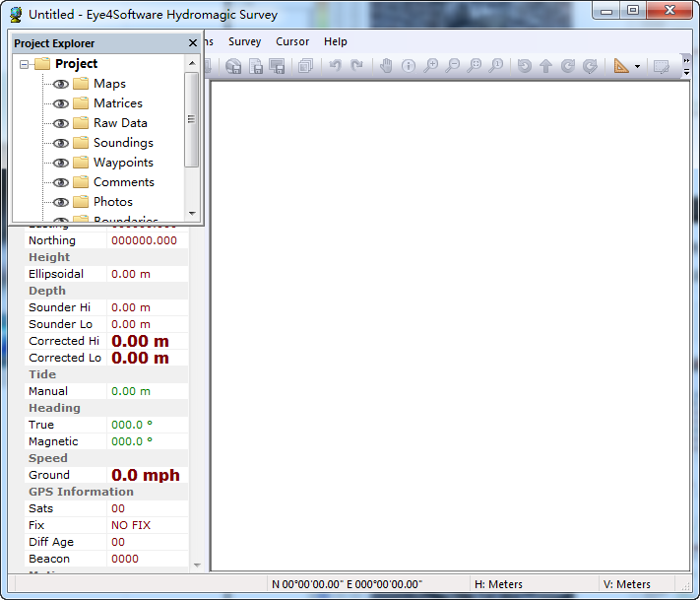Click the rotate clockwise icon
This screenshot has width=700, height=600.
[x=568, y=66]
